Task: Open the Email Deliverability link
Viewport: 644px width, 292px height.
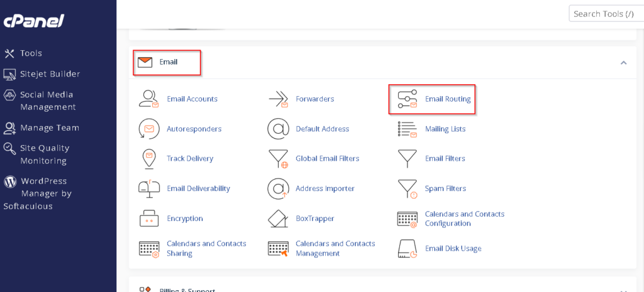Action: tap(198, 188)
